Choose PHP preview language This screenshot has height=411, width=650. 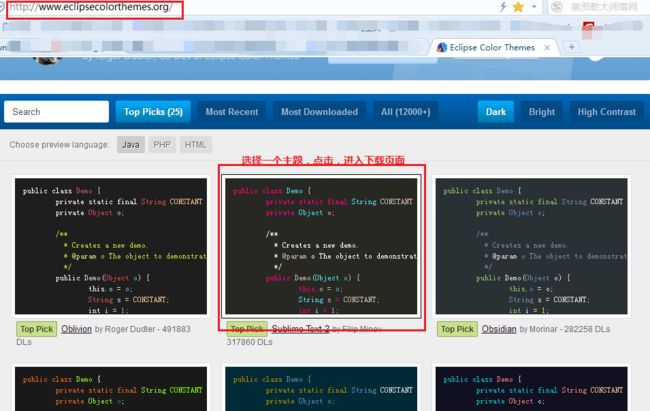(x=162, y=144)
